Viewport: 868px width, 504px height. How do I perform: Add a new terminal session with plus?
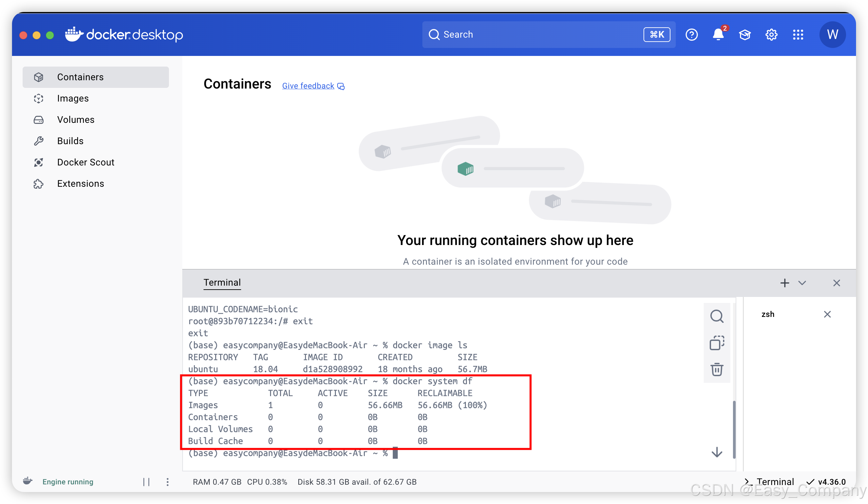[784, 283]
